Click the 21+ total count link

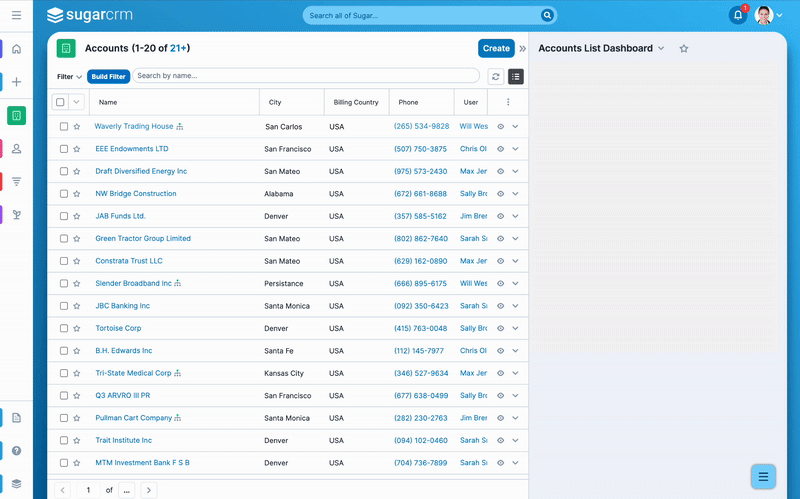coord(178,48)
